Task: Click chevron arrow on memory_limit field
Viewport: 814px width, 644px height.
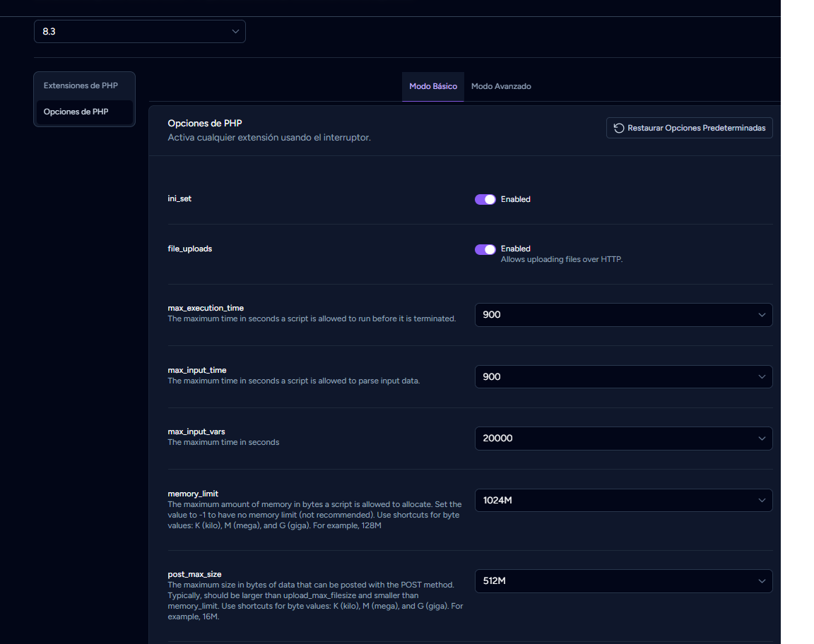Action: tap(762, 501)
